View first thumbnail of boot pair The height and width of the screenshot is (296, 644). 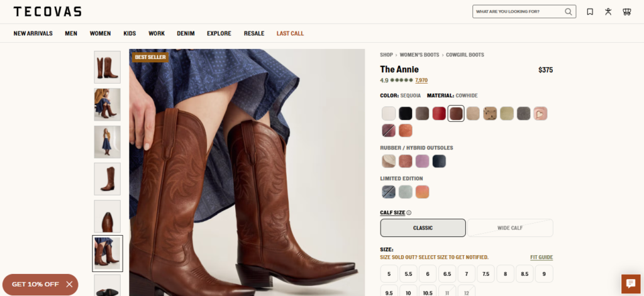coord(107,67)
